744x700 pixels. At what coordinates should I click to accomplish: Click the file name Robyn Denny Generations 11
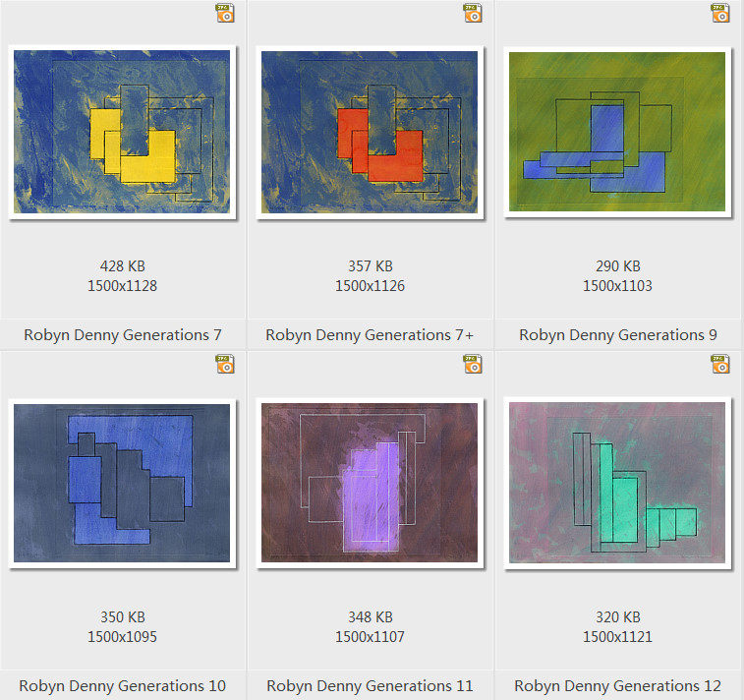370,686
